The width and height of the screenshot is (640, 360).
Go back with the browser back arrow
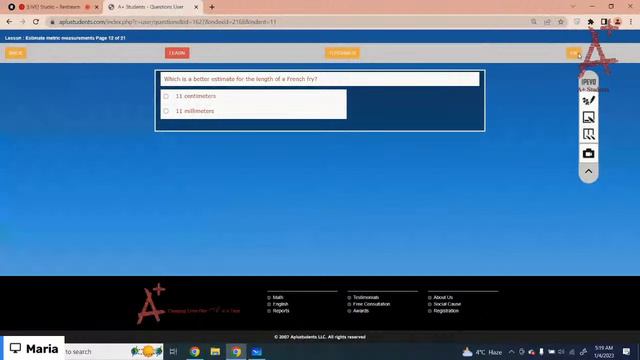[9, 22]
